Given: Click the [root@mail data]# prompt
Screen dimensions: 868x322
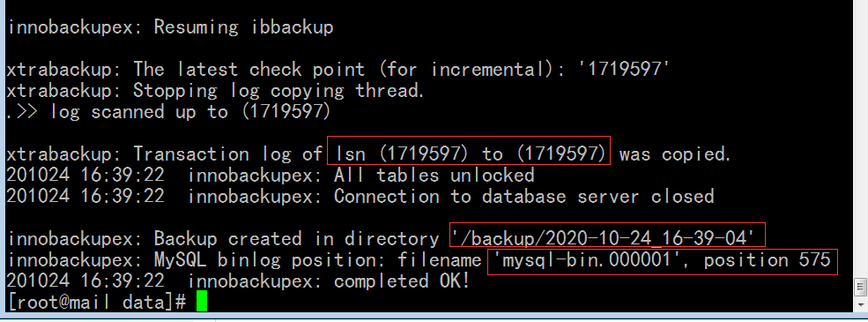Looking at the screenshot, I should (97, 303).
